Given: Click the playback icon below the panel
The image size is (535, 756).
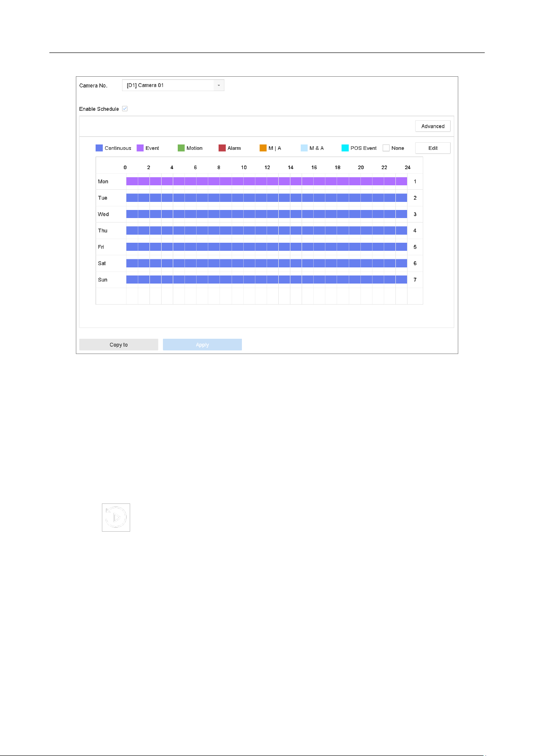Looking at the screenshot, I should [116, 517].
